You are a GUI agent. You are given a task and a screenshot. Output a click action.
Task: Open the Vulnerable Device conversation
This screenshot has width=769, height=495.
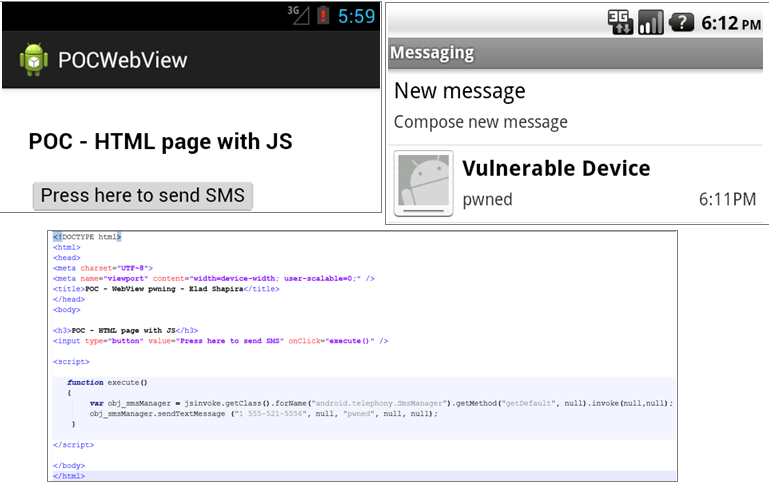pyautogui.click(x=575, y=184)
